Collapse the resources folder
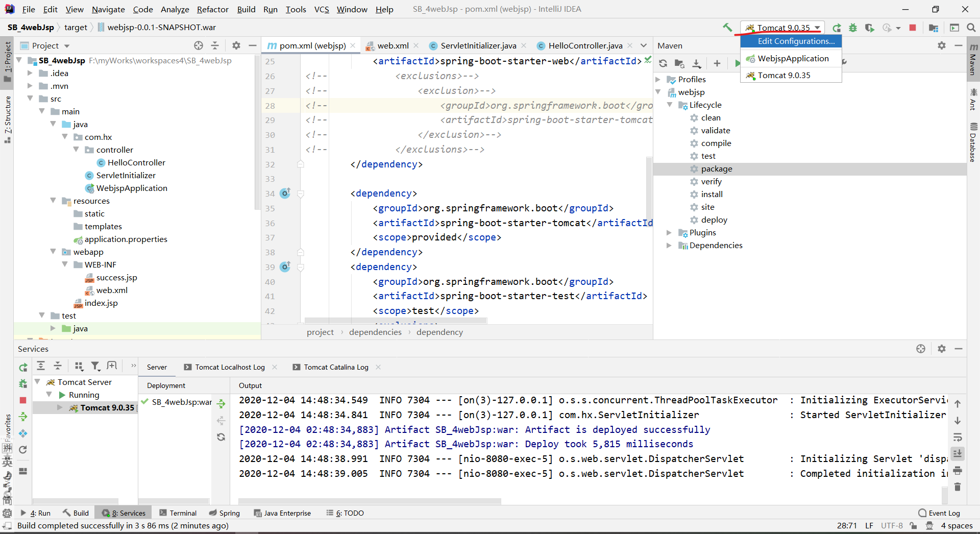 coord(53,201)
